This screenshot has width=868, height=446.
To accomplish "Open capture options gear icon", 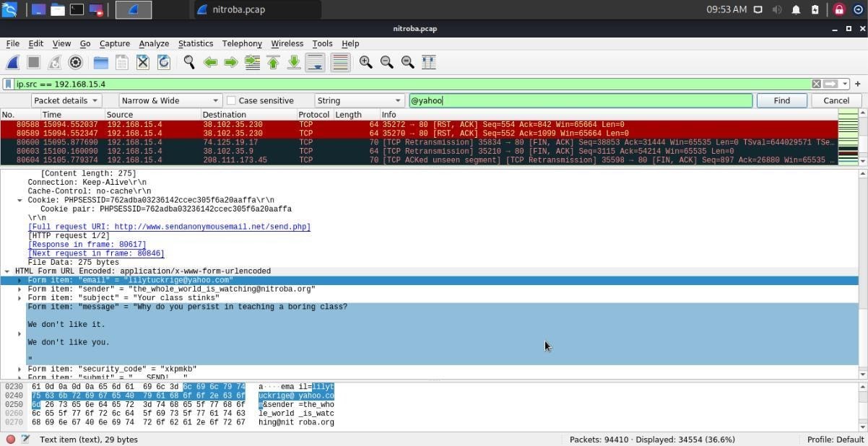I will [75, 63].
